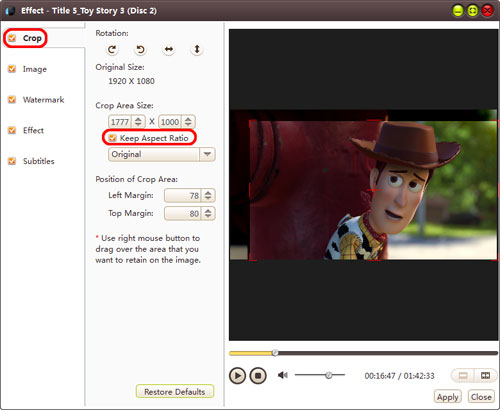500x410 pixels.
Task: Toggle the Subtitles checkbox
Action: tap(12, 161)
